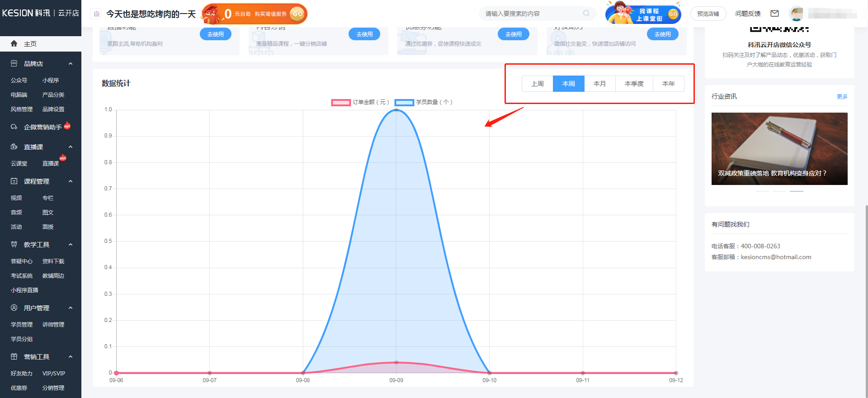Click the 营销工具 gift icon in sidebar
Screen dimensions: 868x398
tap(14, 357)
